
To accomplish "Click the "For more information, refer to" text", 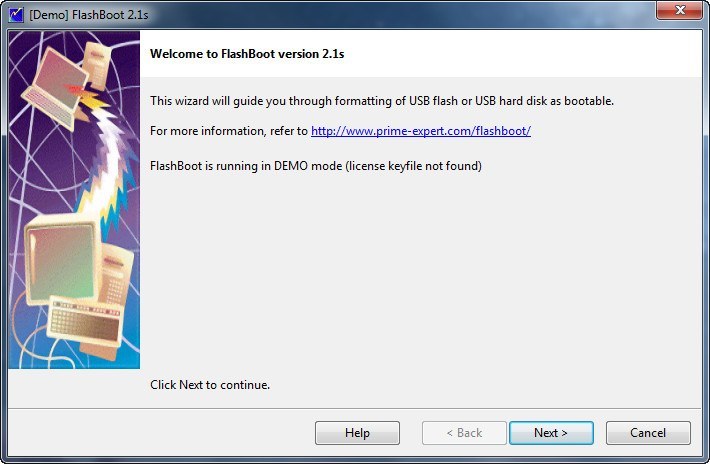I will point(229,131).
